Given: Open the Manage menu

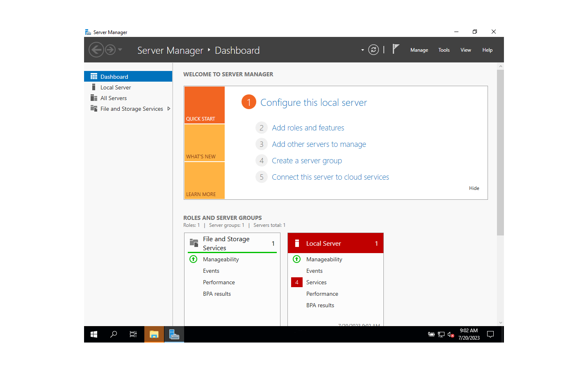Looking at the screenshot, I should 419,50.
